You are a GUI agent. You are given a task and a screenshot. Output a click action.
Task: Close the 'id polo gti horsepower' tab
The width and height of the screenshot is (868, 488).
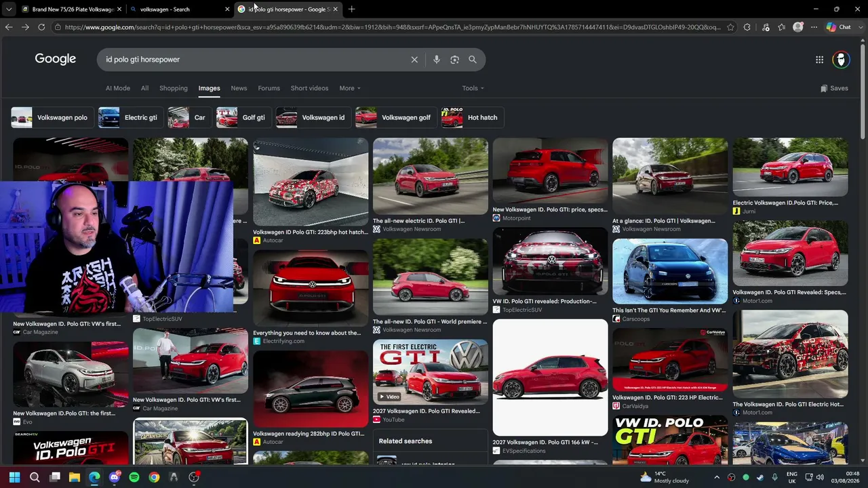coord(335,9)
